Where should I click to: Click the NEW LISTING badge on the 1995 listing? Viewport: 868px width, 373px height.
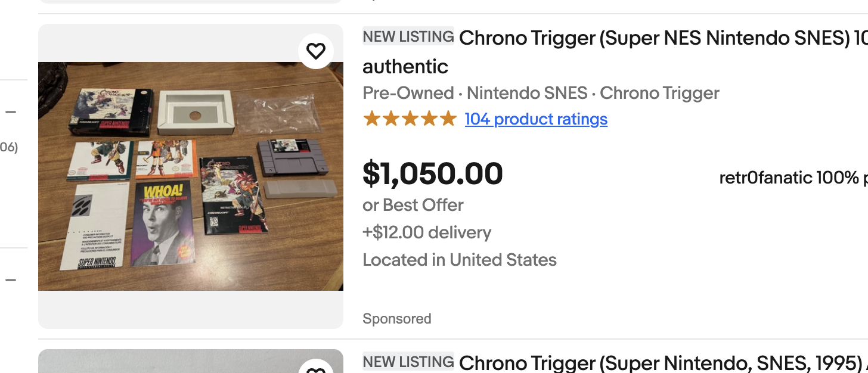pyautogui.click(x=408, y=362)
